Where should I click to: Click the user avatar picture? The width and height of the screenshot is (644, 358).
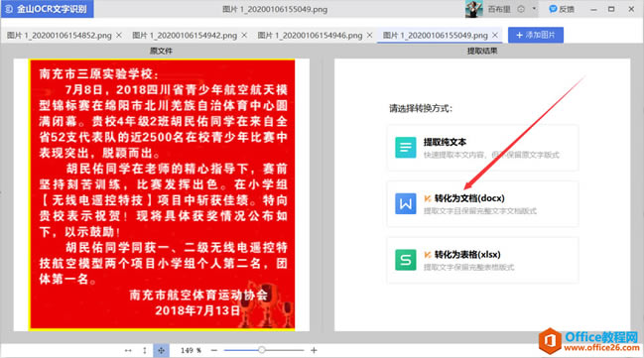474,9
